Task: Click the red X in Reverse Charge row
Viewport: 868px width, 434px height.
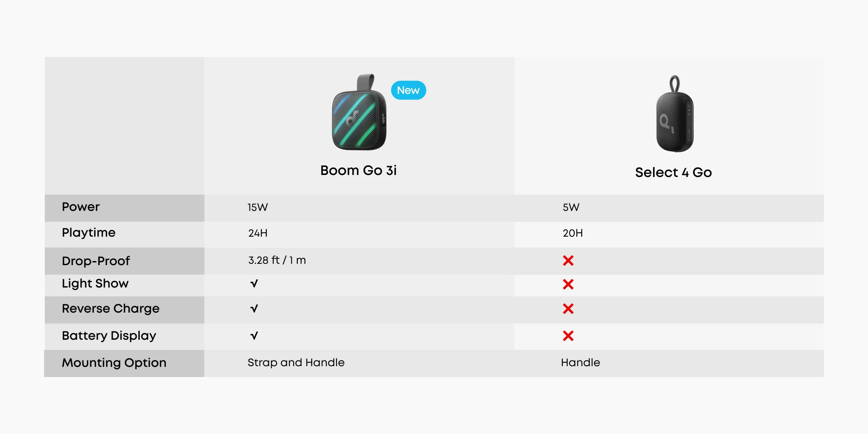Action: pyautogui.click(x=568, y=309)
